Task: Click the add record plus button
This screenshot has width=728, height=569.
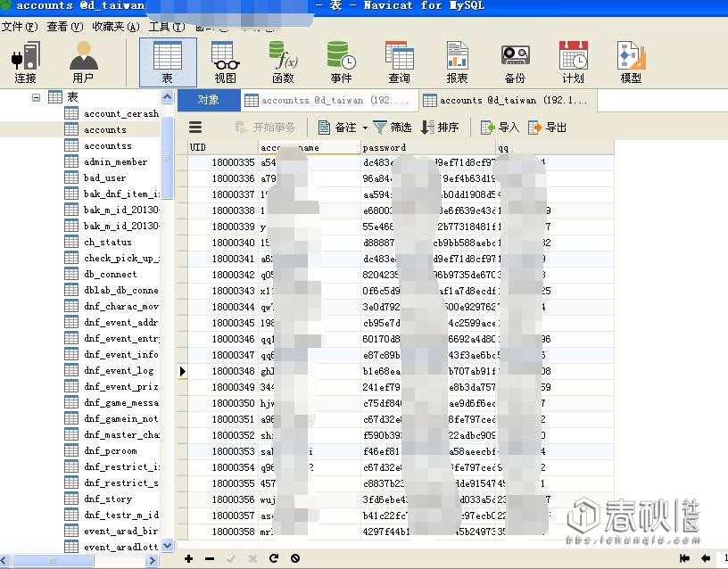Action: (x=188, y=559)
